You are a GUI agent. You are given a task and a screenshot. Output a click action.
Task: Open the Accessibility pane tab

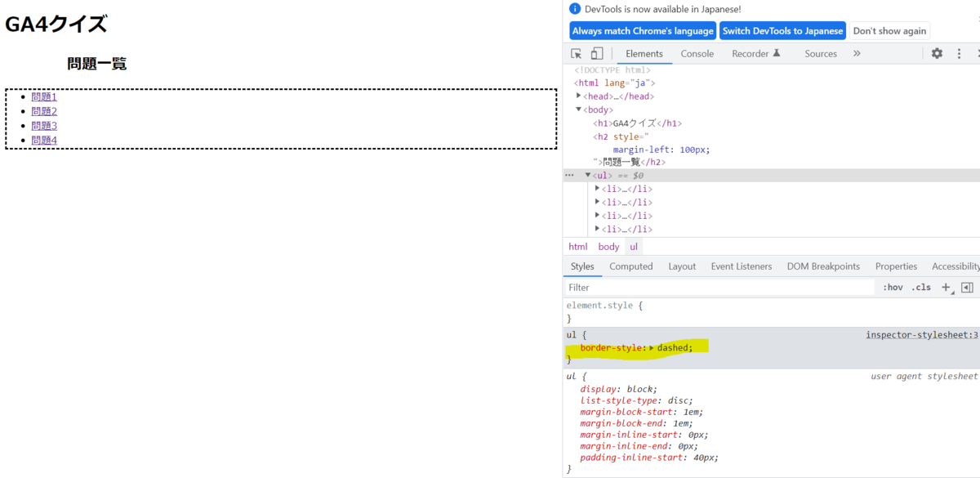[x=955, y=266]
